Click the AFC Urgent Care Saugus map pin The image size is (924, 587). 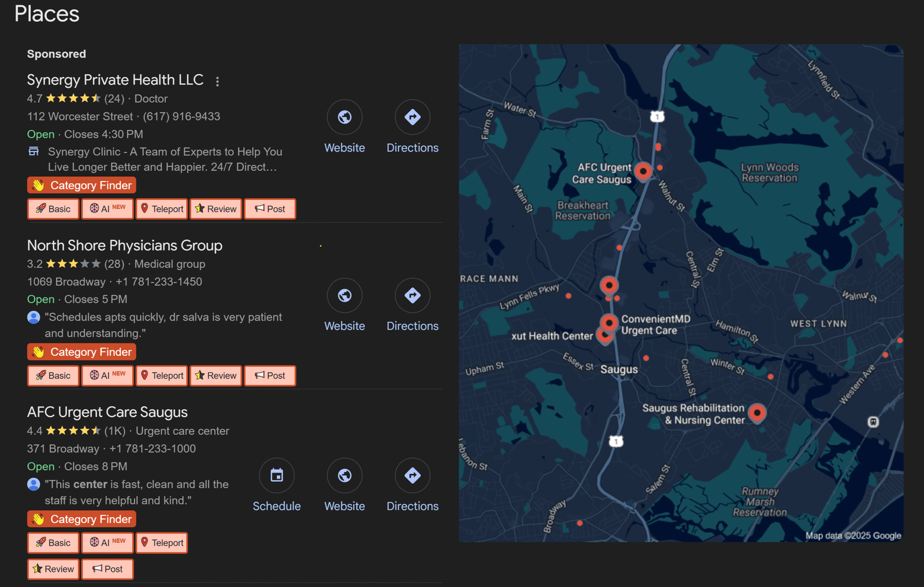[643, 172]
